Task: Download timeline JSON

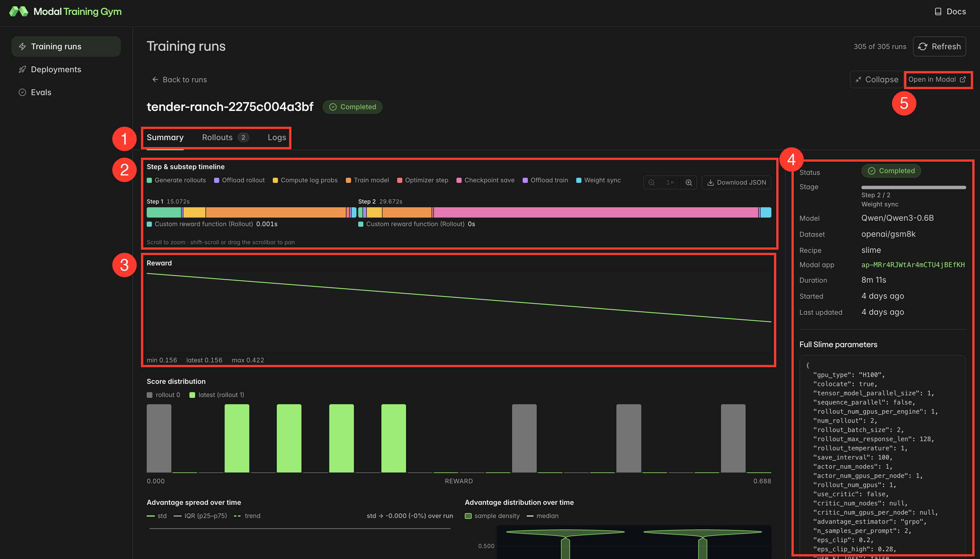Action: [x=736, y=182]
